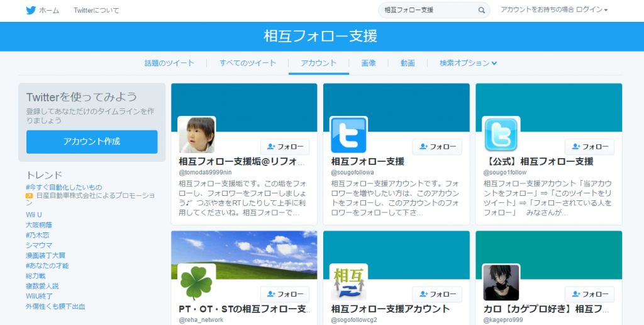Open profile name 相互フォロー支援垢@リフォ…

[x=242, y=161]
